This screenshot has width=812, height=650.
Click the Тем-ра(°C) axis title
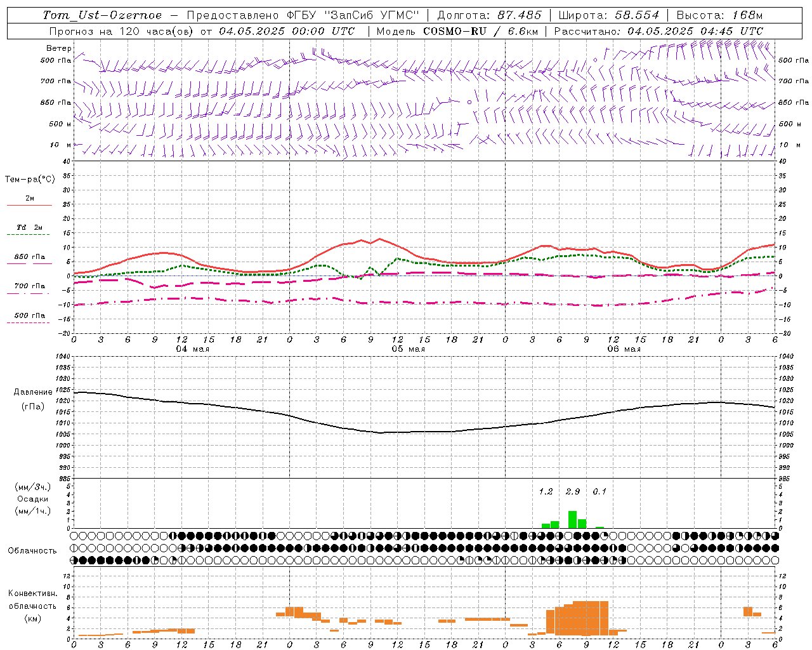point(30,180)
